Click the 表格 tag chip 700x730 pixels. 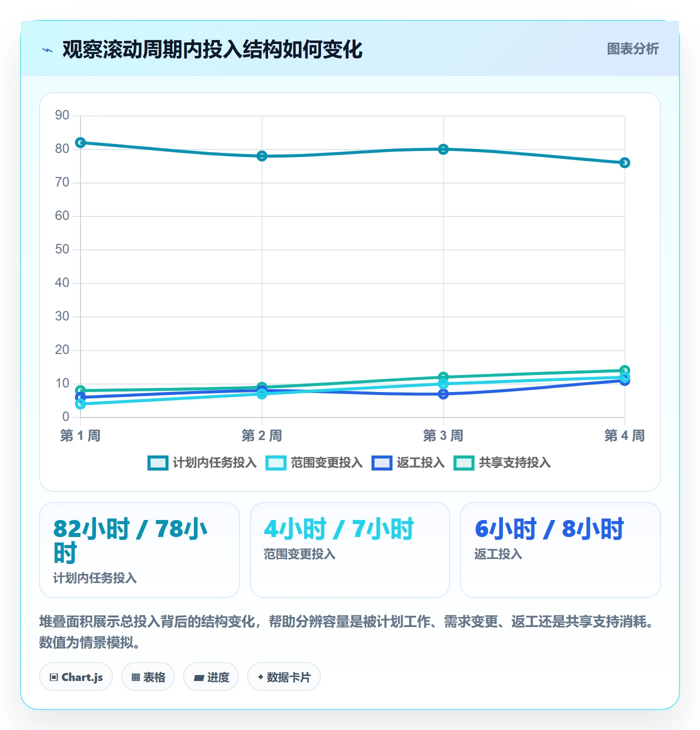pyautogui.click(x=148, y=677)
